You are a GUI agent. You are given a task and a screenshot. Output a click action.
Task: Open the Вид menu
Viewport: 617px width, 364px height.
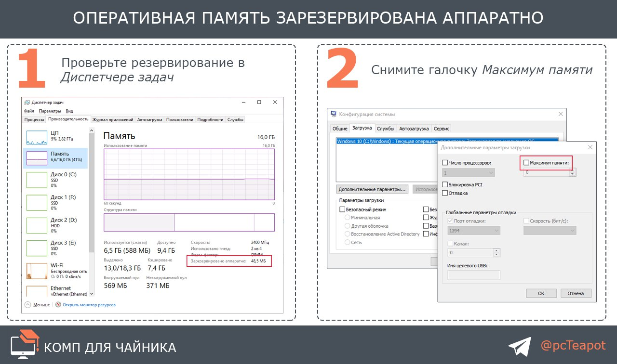(69, 111)
